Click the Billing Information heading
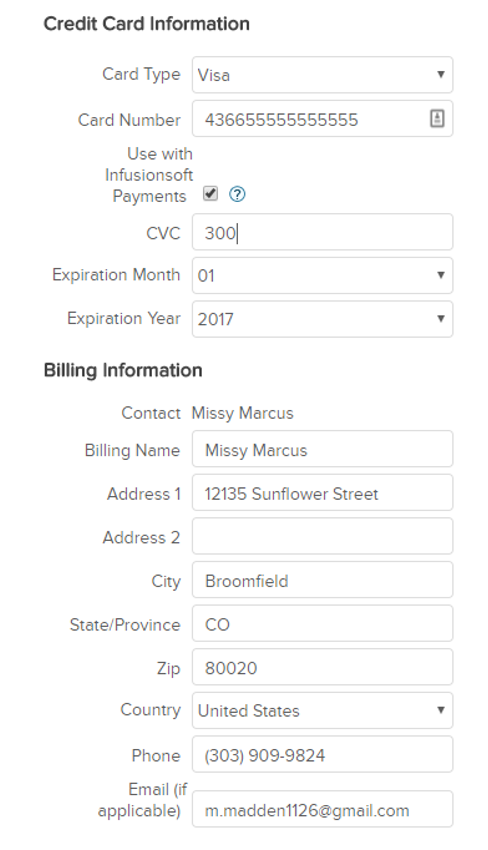This screenshot has width=488, height=850. 123,370
